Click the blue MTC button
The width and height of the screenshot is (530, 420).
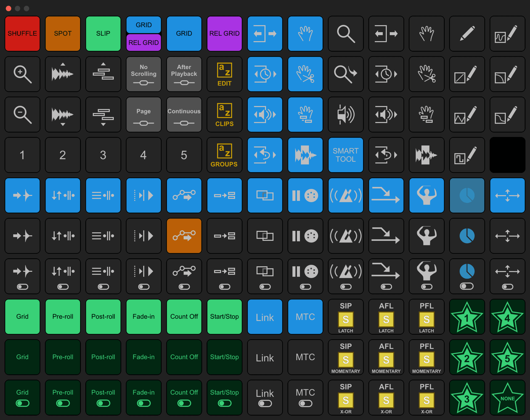pyautogui.click(x=305, y=317)
